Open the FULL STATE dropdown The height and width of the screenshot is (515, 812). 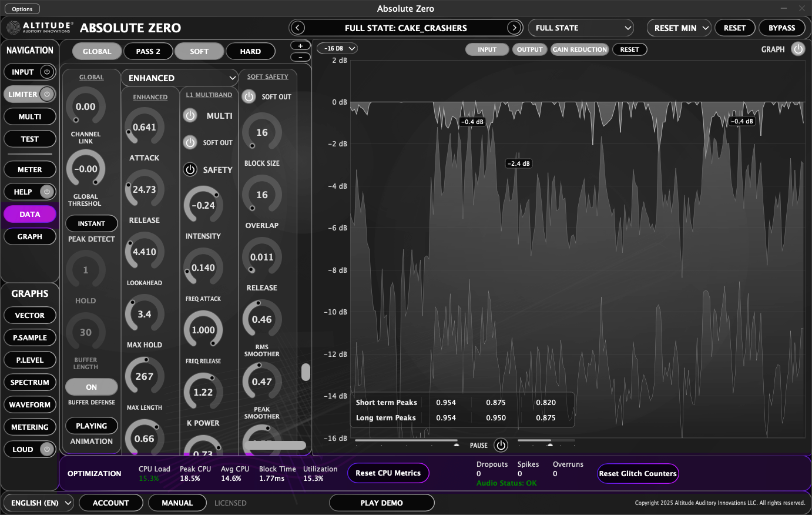[x=581, y=28]
